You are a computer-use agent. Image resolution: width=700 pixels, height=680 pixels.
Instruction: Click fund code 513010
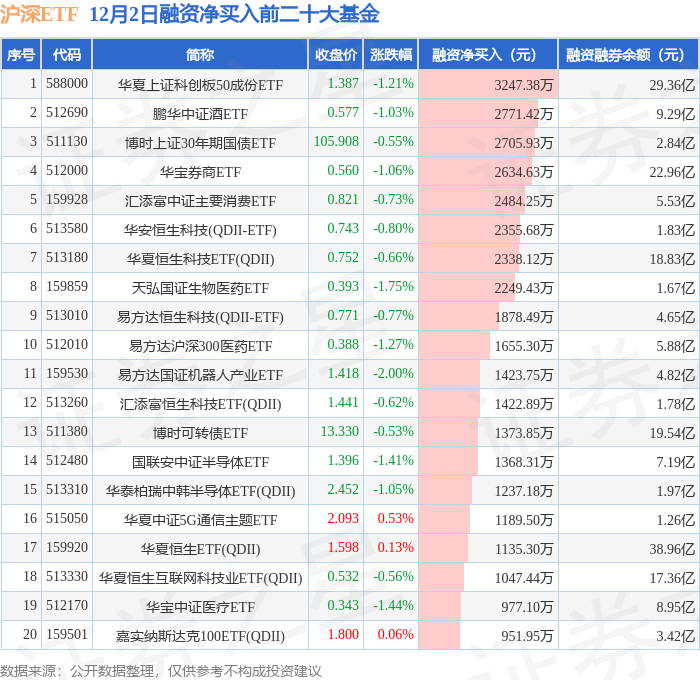pos(67,316)
